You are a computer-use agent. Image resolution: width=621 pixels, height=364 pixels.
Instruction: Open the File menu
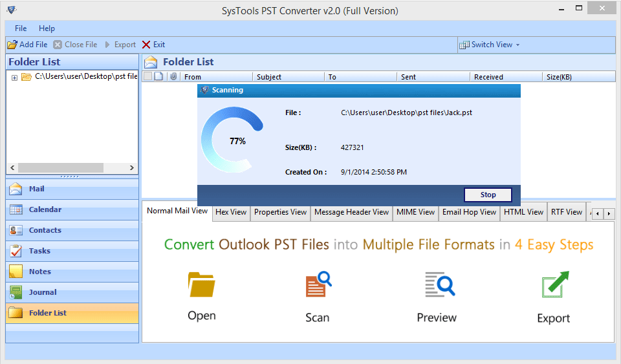click(x=21, y=28)
